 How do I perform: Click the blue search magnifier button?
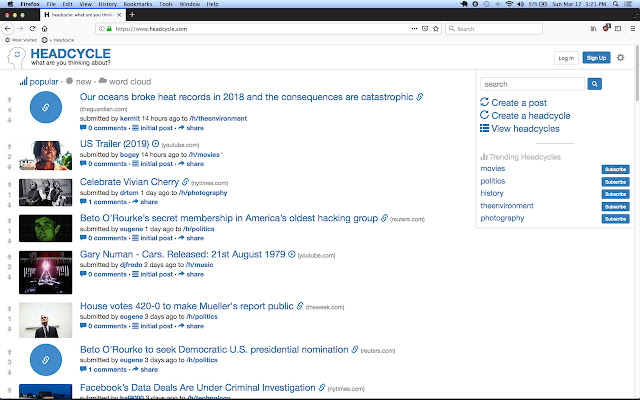(594, 84)
